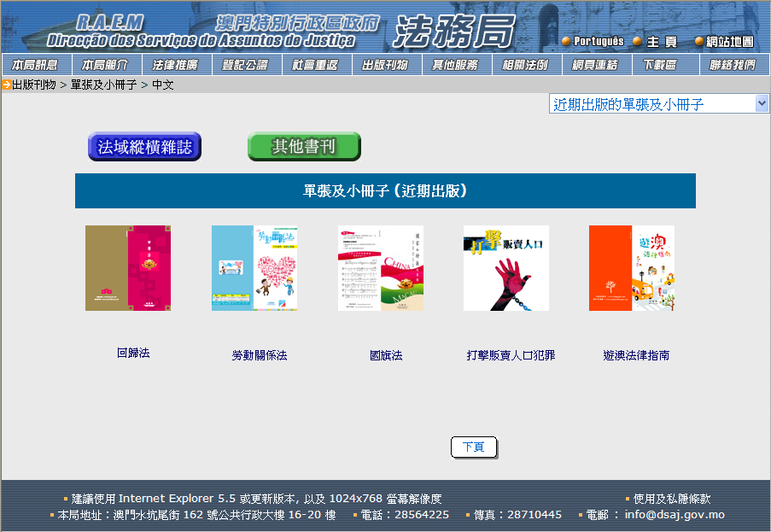Select the 登記公證 menu item
The width and height of the screenshot is (771, 532).
tap(245, 65)
